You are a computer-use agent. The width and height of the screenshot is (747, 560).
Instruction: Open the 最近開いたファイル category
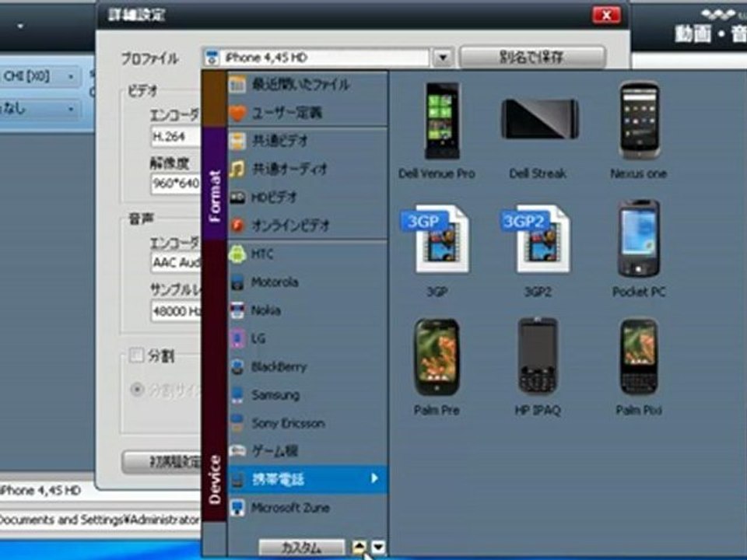coord(308,85)
